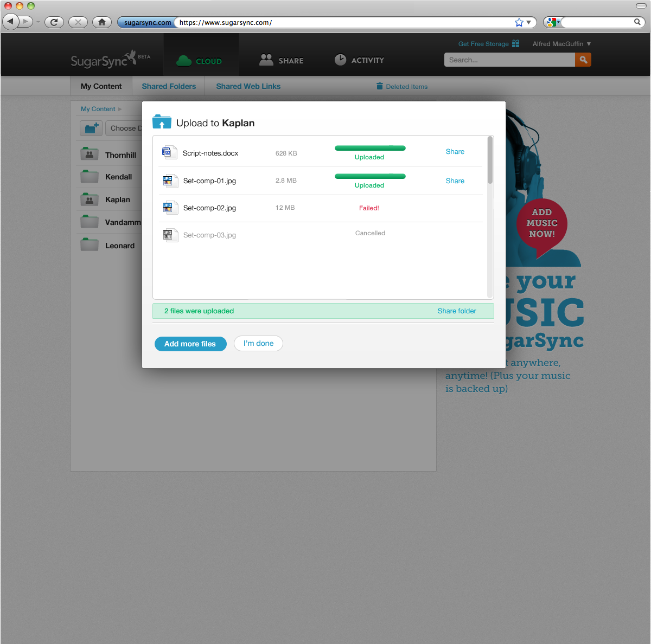Click the orange search magnifier button

tap(583, 60)
